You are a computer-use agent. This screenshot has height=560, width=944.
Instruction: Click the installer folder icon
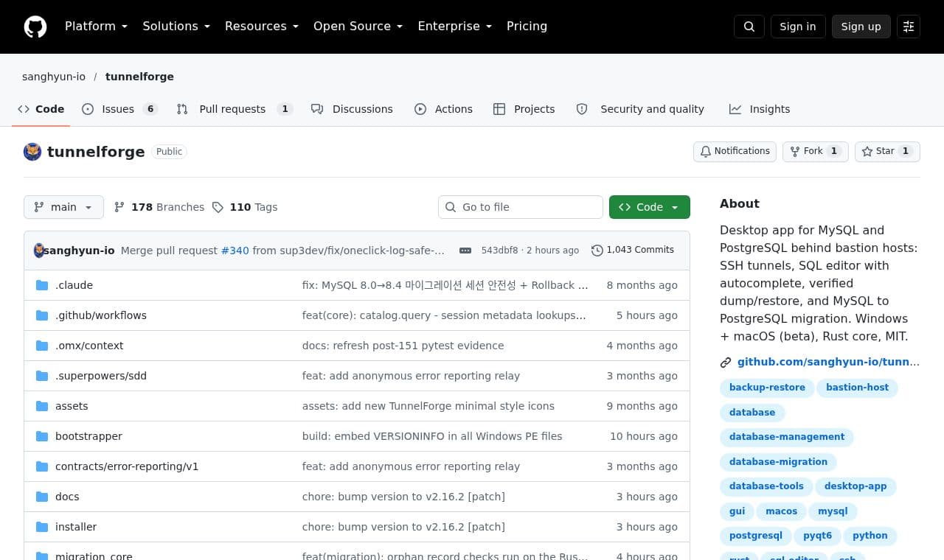click(42, 527)
